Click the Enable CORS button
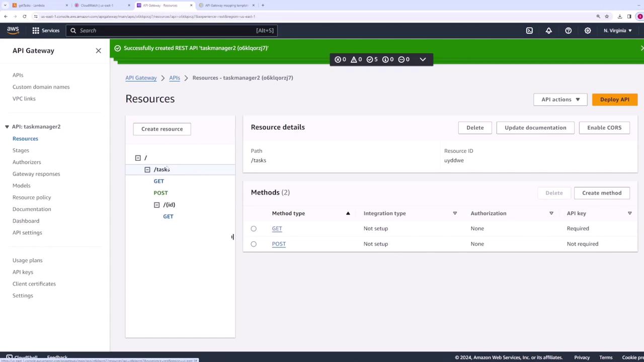Screen dimensions: 644x362 coord(604,128)
